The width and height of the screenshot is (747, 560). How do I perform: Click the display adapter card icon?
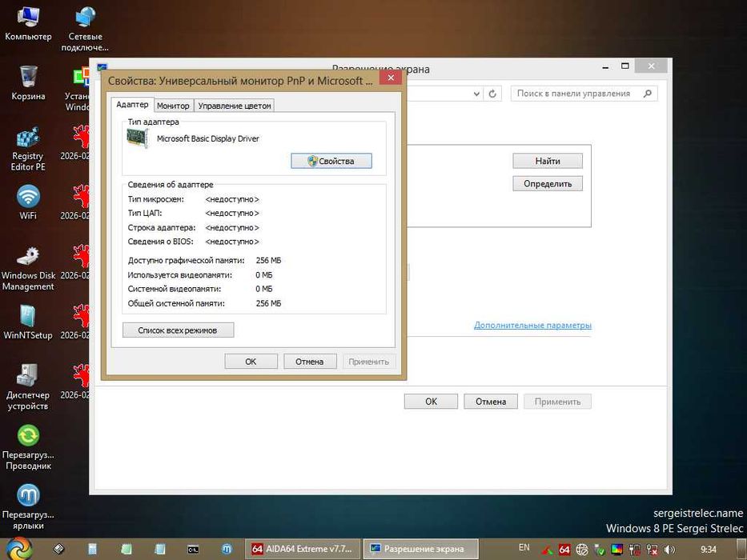click(138, 138)
